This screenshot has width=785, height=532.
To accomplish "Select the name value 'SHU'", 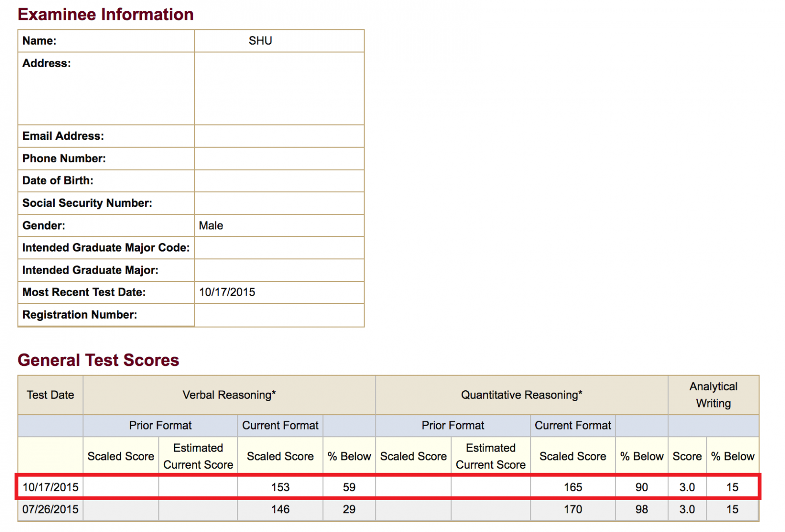I will pyautogui.click(x=260, y=41).
